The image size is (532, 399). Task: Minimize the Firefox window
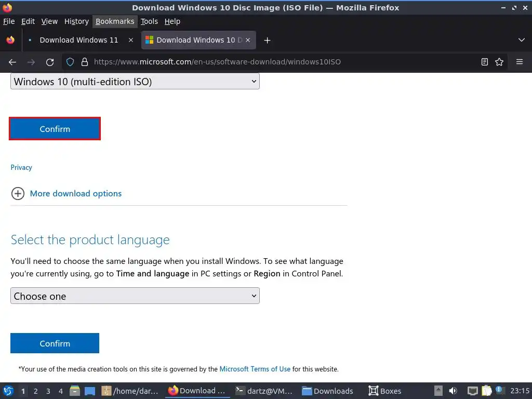coord(503,7)
